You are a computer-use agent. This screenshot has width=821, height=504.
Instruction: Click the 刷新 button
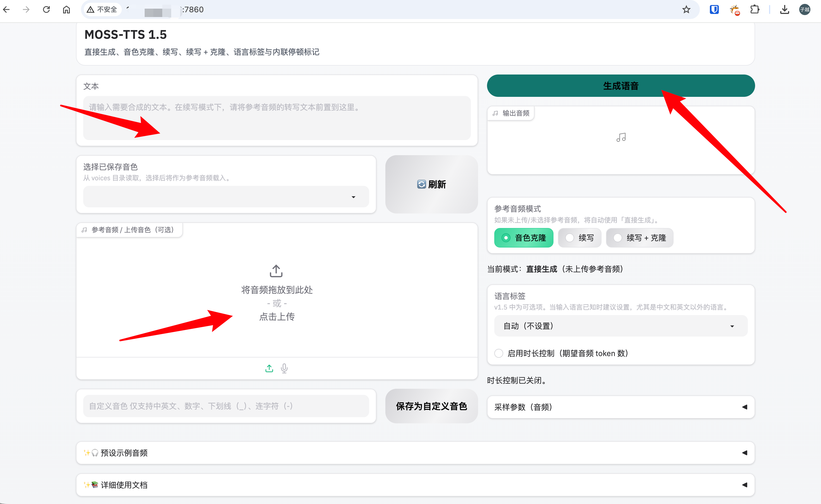[431, 184]
